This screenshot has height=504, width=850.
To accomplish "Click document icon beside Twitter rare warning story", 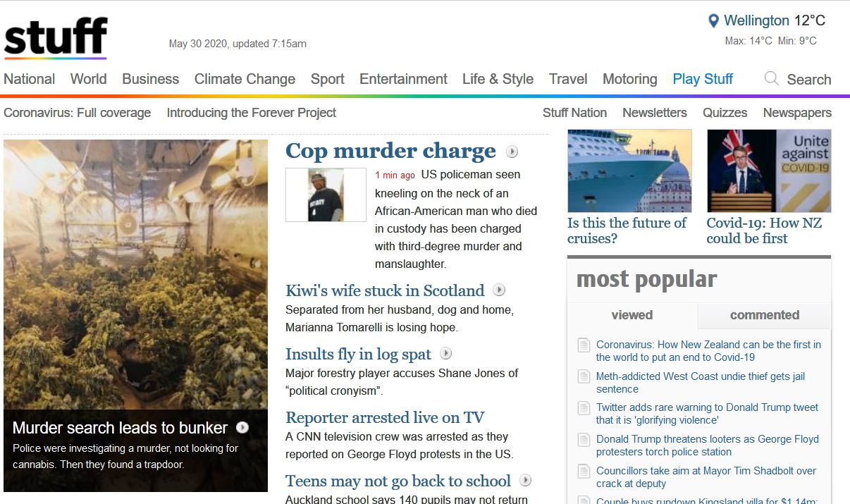I will coord(584,408).
